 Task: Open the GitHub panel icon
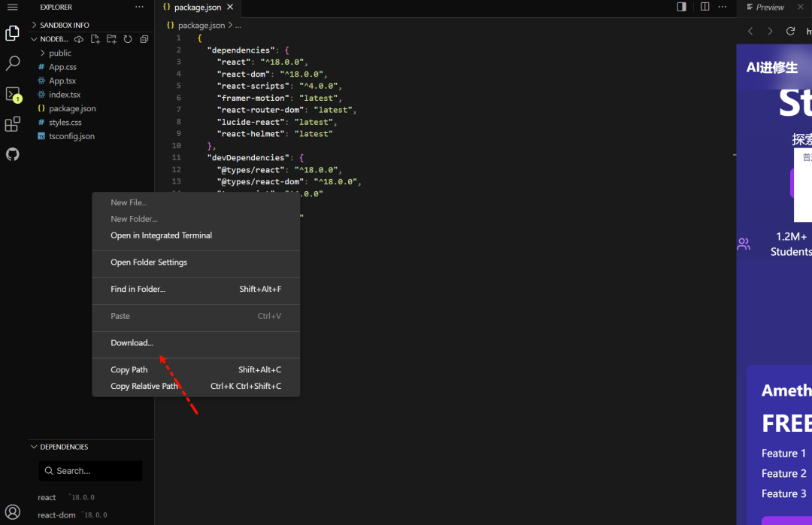[13, 154]
